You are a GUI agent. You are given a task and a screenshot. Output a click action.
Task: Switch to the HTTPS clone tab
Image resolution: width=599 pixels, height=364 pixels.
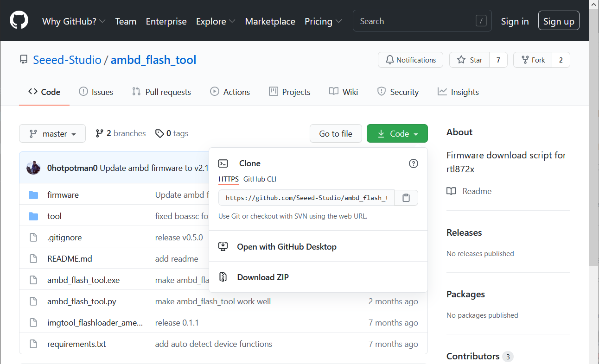pos(229,179)
